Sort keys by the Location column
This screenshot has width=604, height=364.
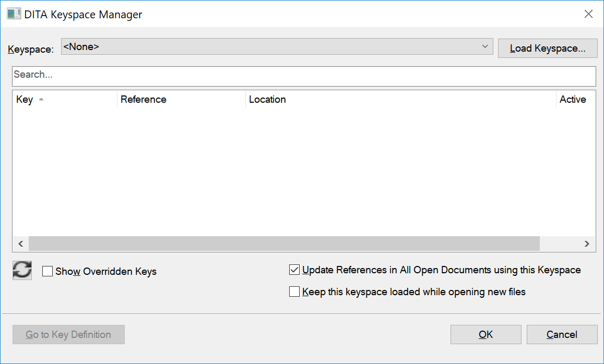click(x=267, y=100)
